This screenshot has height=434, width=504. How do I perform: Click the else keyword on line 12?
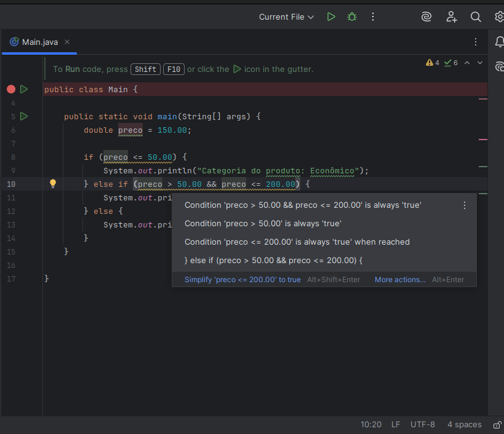(x=103, y=211)
